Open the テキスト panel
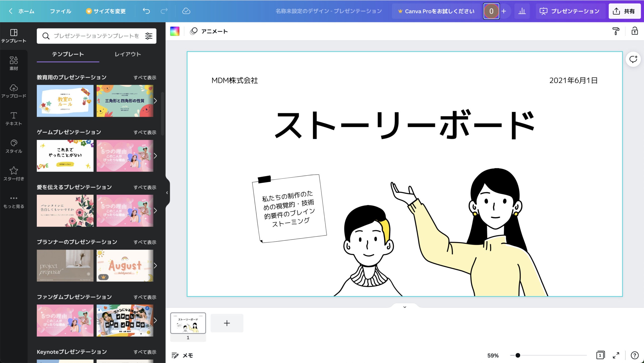This screenshot has height=363, width=644. [x=14, y=119]
